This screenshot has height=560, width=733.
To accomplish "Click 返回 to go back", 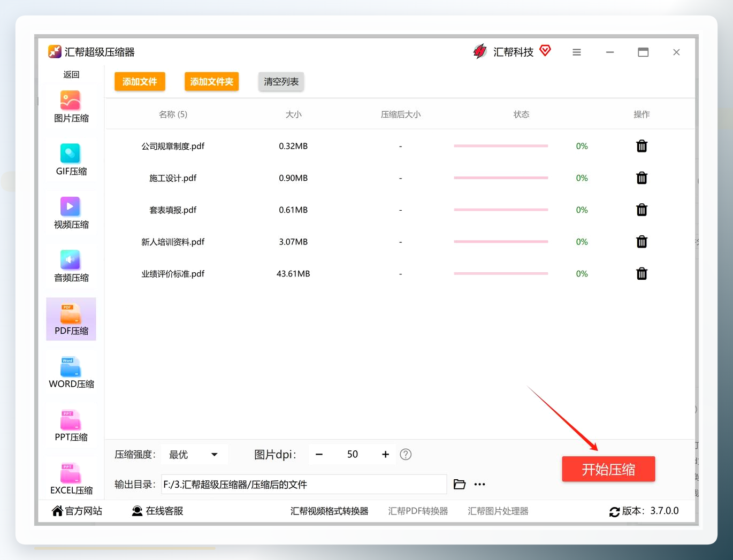I will point(71,74).
